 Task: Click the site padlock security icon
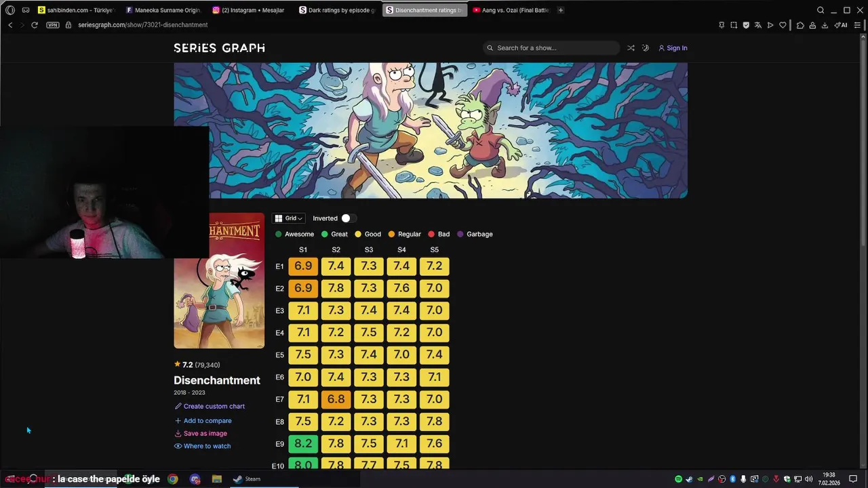click(68, 25)
